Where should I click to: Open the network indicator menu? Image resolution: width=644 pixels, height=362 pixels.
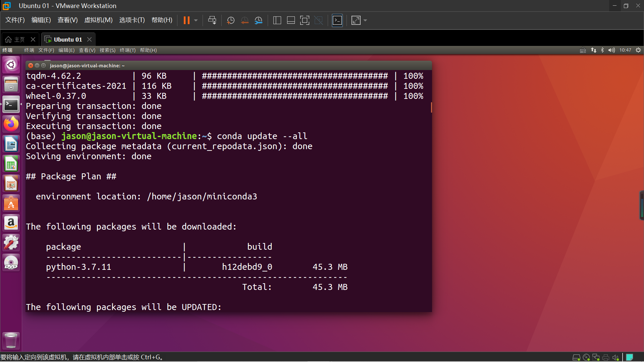(593, 50)
